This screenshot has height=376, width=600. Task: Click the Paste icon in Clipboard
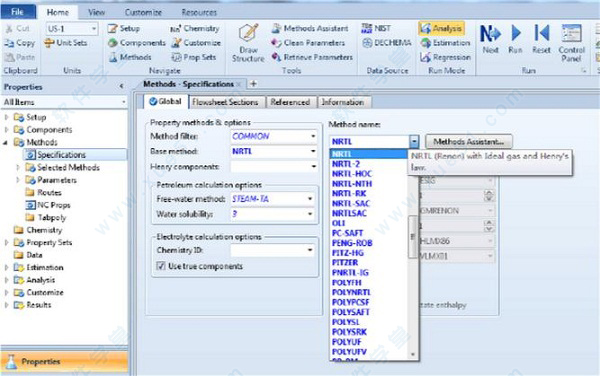click(9, 57)
